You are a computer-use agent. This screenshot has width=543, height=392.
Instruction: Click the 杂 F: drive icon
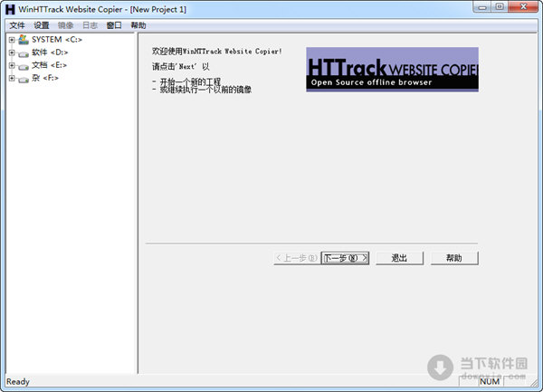click(24, 80)
